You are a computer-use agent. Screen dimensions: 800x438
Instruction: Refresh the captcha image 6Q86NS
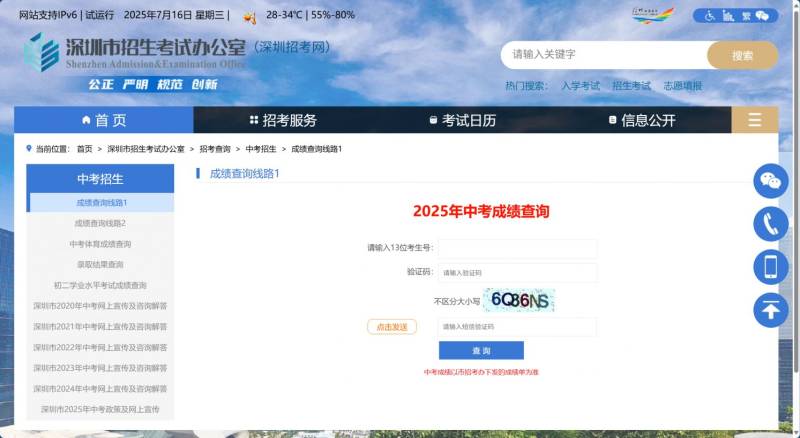(521, 300)
